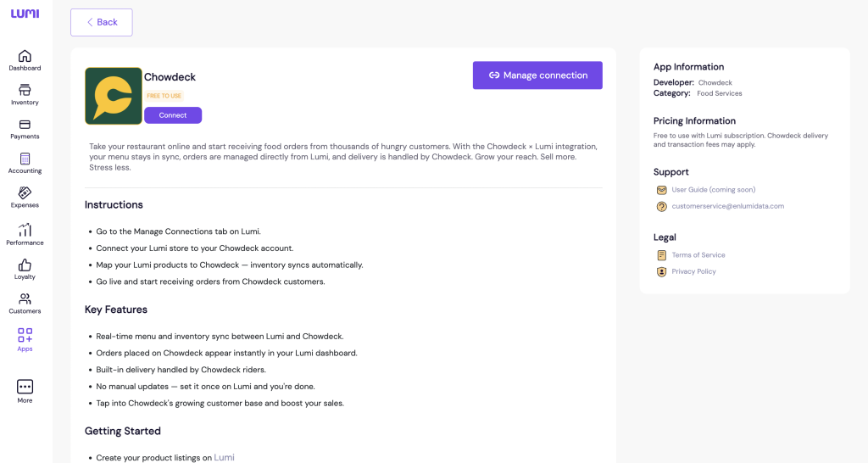Open the Terms of Service link
This screenshot has height=463, width=868.
tap(698, 255)
